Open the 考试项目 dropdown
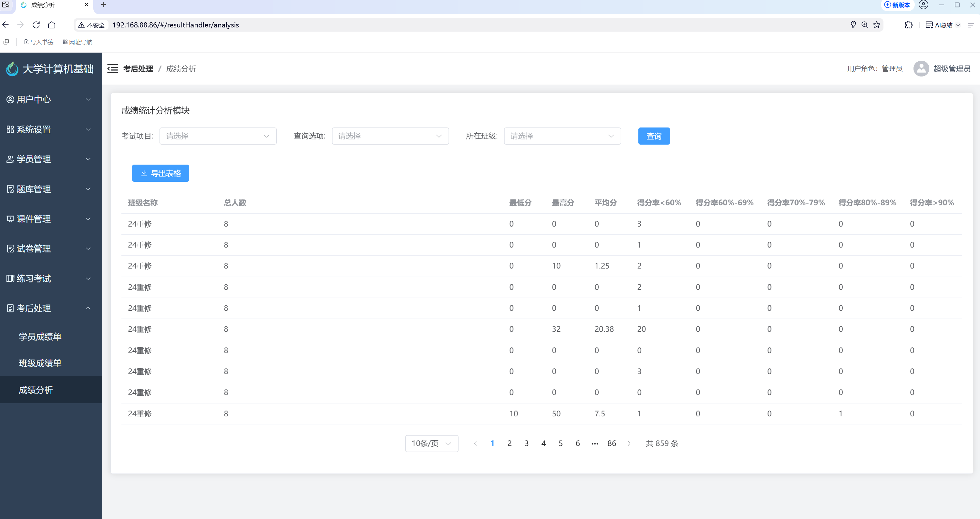 point(218,136)
